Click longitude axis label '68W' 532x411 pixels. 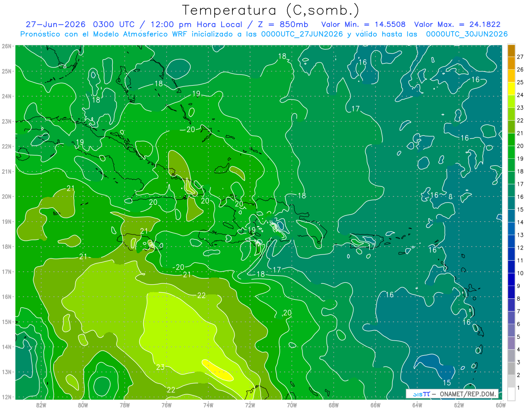(x=333, y=405)
